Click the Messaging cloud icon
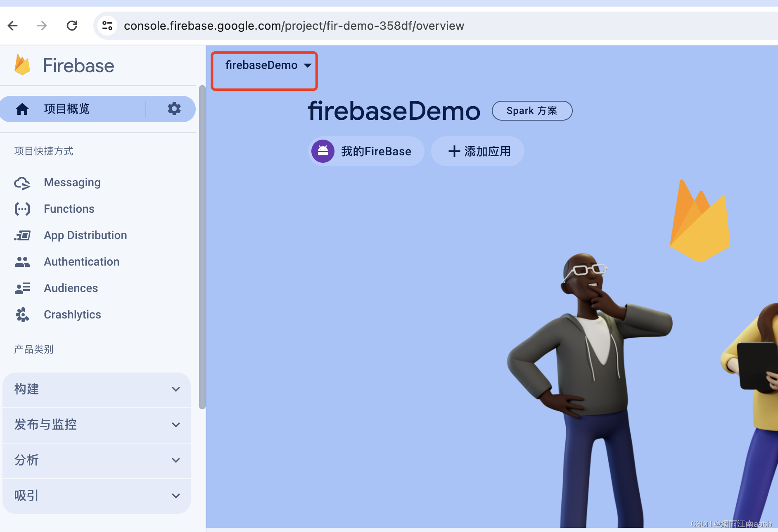 pyautogui.click(x=22, y=183)
